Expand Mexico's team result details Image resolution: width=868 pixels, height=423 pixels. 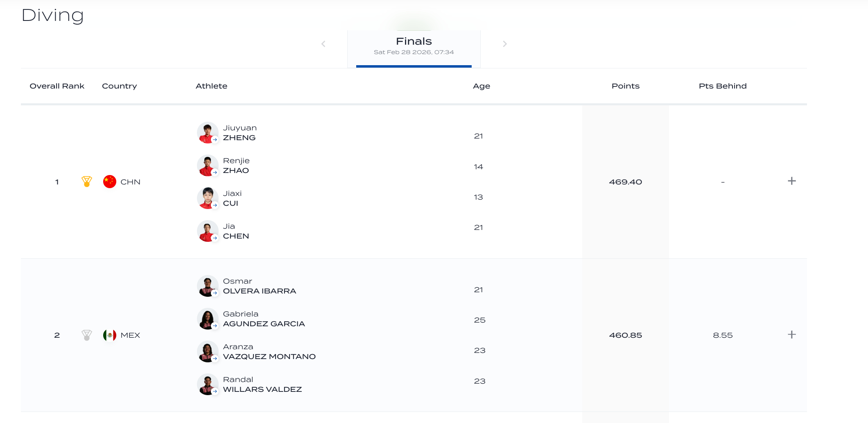[791, 334]
